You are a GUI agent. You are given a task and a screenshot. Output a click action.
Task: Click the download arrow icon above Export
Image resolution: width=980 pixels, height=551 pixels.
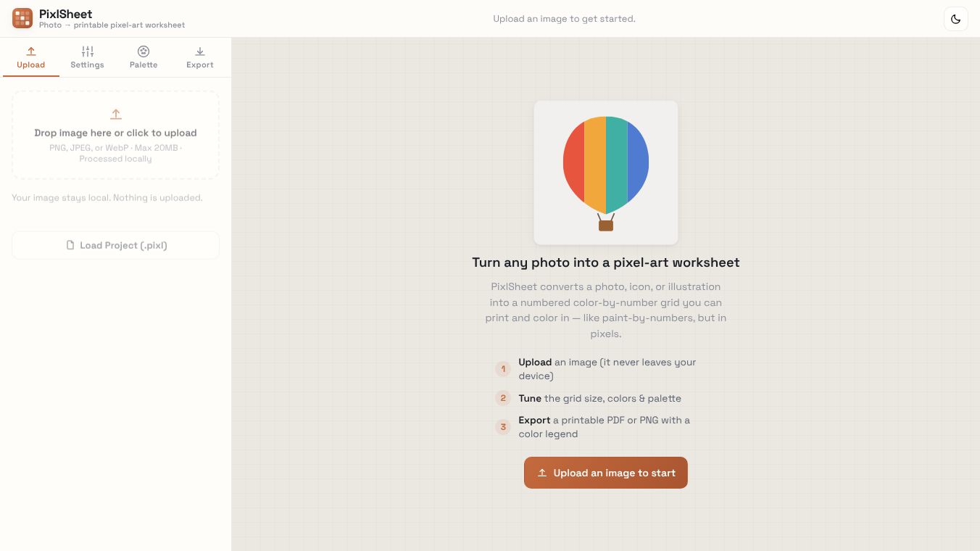[200, 51]
